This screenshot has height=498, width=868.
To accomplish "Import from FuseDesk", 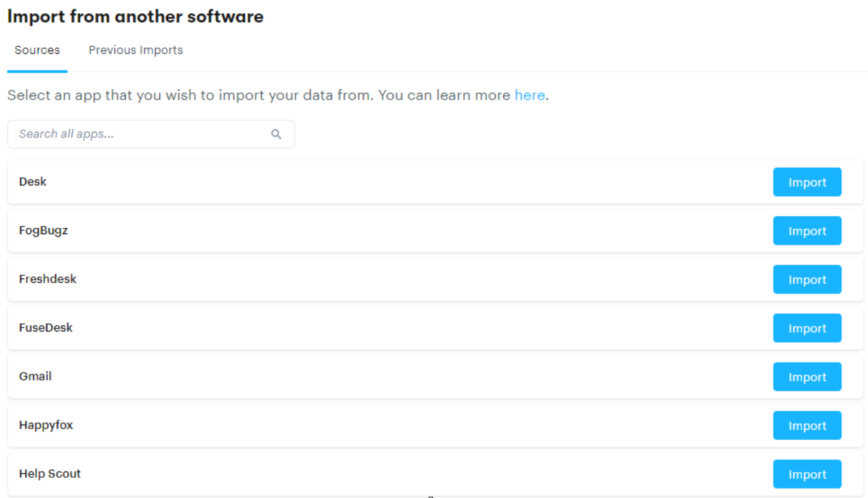I will coord(807,328).
